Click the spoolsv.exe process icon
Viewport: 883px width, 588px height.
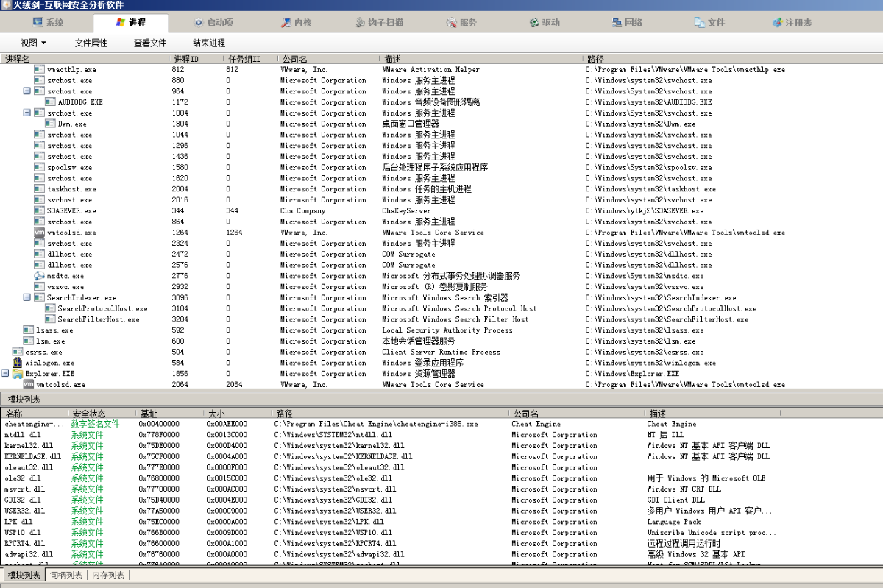tap(39, 168)
